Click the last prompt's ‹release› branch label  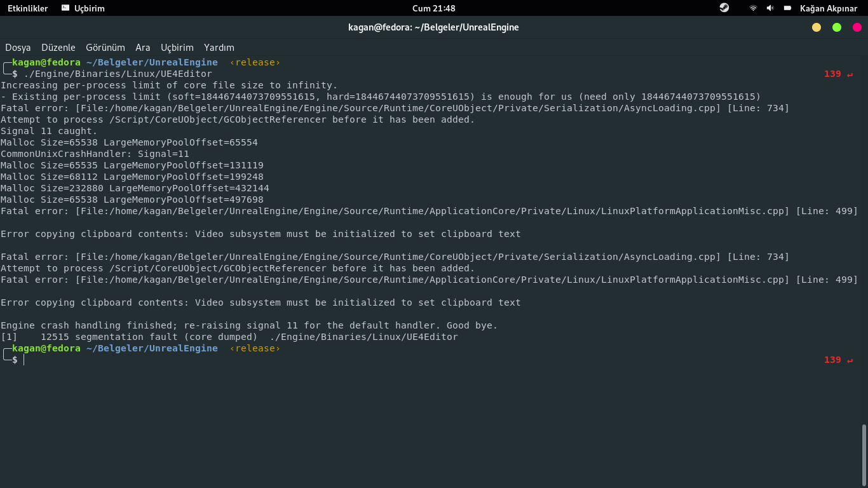click(x=255, y=348)
